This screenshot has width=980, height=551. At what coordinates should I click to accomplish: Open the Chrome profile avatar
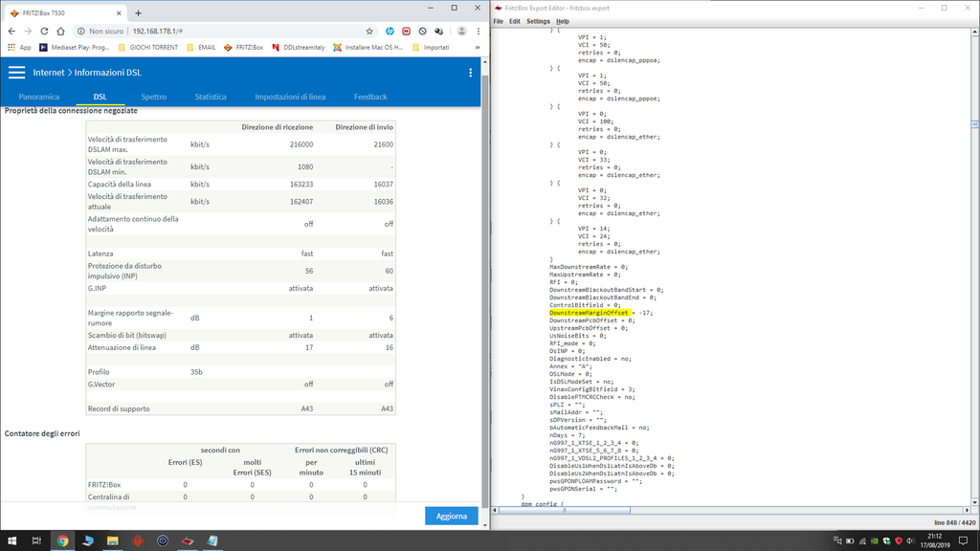pyautogui.click(x=461, y=31)
